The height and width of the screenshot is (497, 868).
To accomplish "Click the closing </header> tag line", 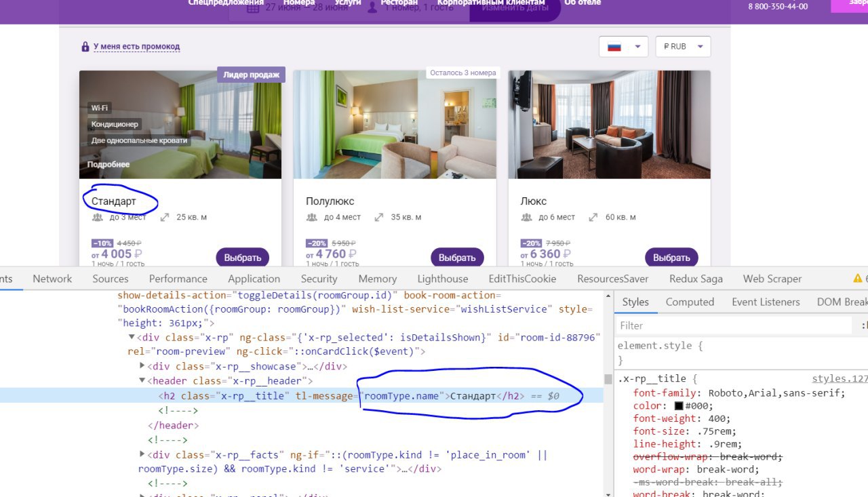I will [174, 425].
